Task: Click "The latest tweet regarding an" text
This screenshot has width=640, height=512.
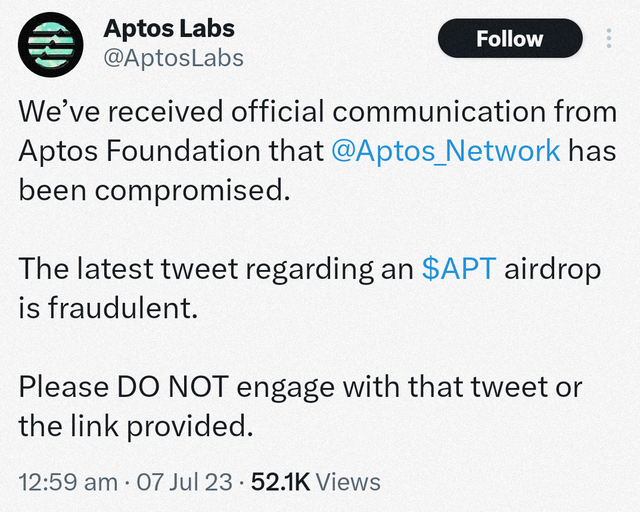Action: click(216, 269)
